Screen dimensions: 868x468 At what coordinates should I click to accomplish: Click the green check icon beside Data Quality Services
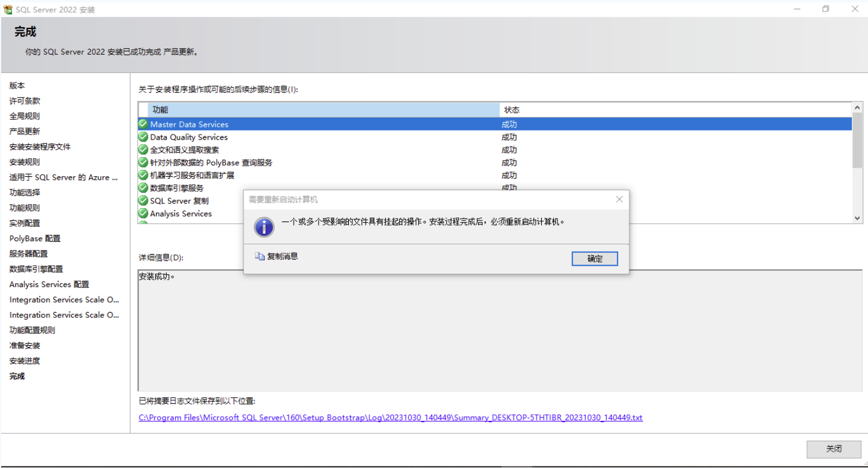tap(143, 137)
